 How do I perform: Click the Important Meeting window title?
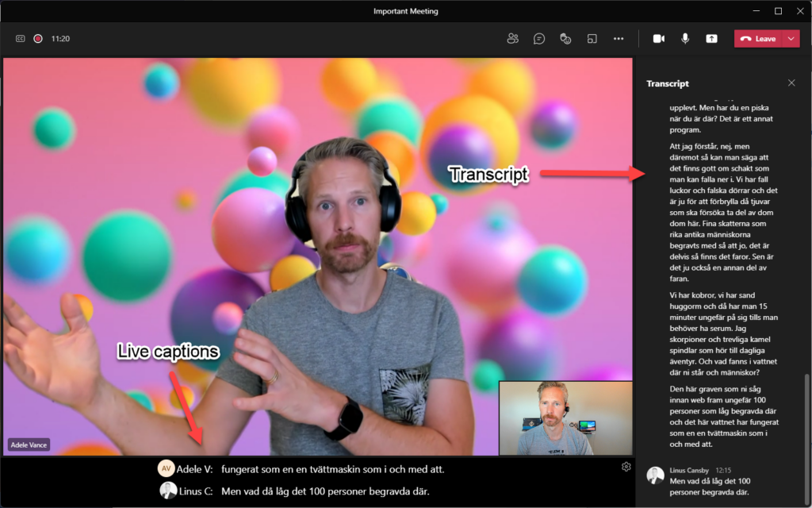pyautogui.click(x=405, y=11)
